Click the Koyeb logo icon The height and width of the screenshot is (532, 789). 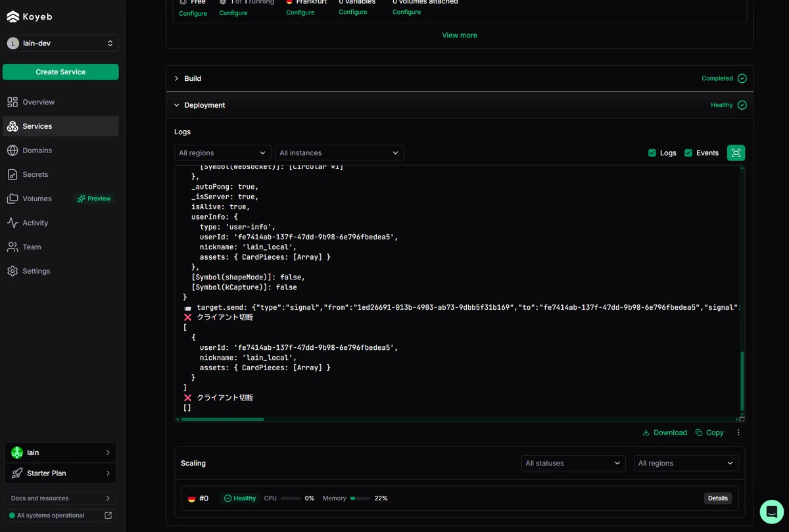(x=12, y=16)
